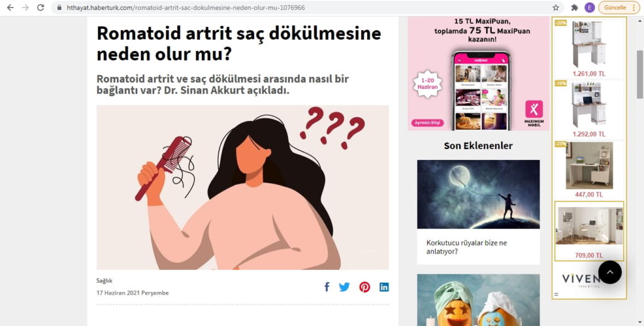Reload the page with refresh icon
Viewport: 644px width, 326px height.
point(40,8)
